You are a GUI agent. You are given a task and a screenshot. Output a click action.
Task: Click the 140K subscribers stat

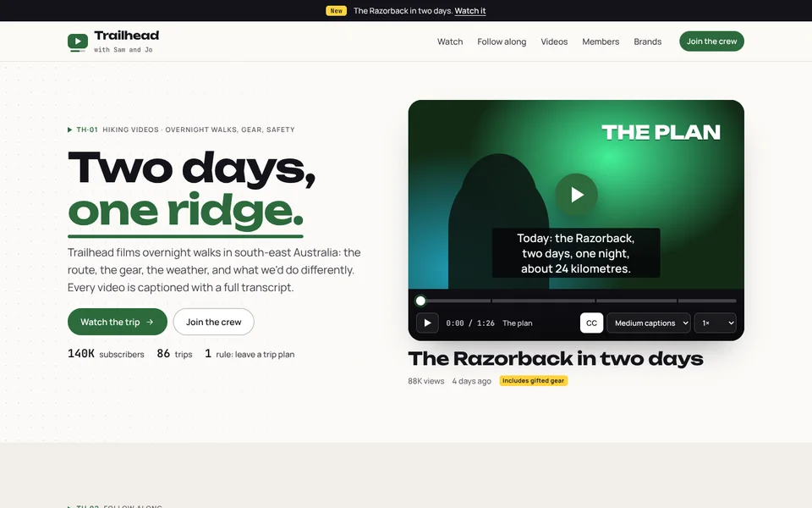pos(107,354)
